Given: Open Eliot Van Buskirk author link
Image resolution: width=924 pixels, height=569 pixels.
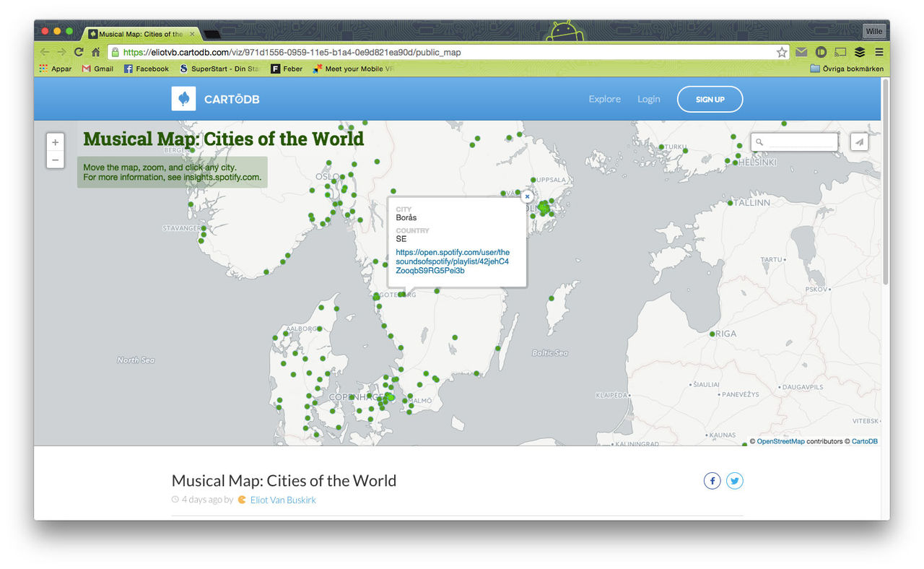Looking at the screenshot, I should tap(283, 500).
